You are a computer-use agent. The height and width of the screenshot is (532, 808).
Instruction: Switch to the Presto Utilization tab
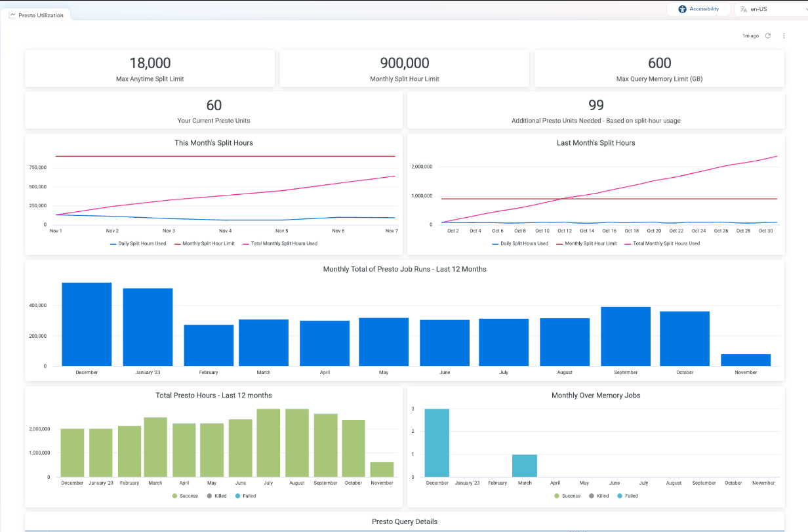coord(41,15)
